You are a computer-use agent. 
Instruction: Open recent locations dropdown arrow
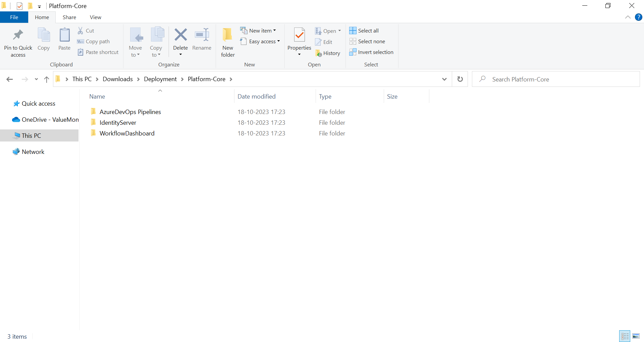(x=36, y=79)
